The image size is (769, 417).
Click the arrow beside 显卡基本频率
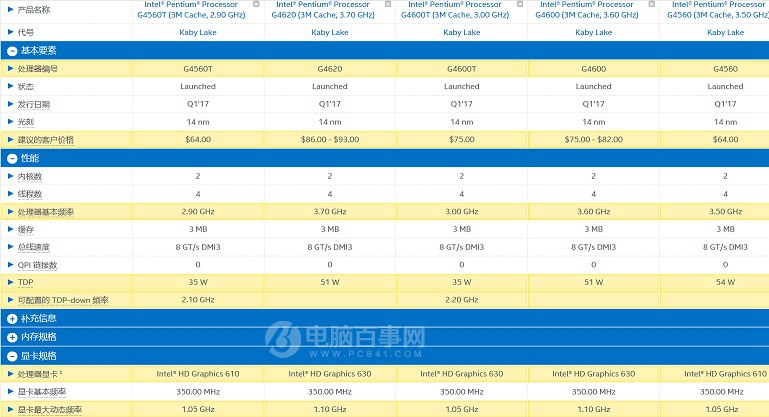click(10, 391)
